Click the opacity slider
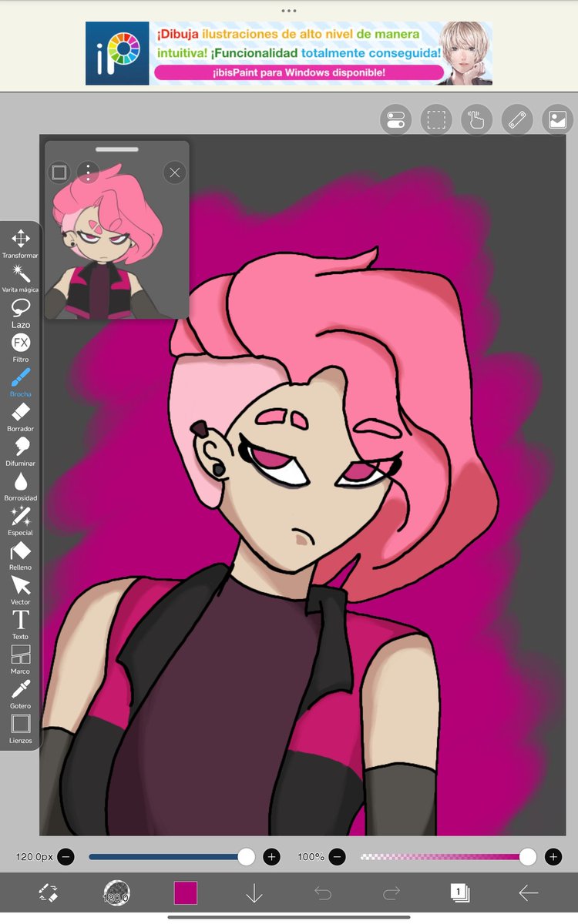This screenshot has height=924, width=578. (448, 856)
